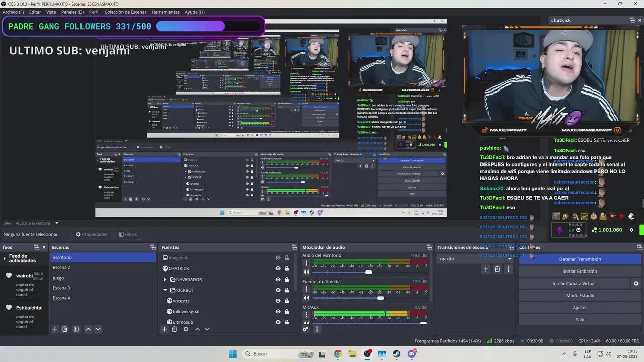Click Iniciar Grabación button

coord(580,271)
